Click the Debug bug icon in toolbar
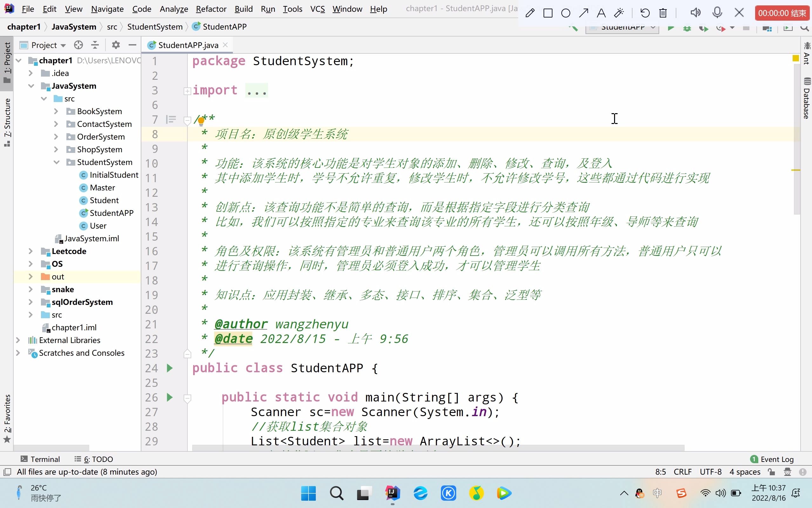Screen dimensions: 812x508 (687, 29)
